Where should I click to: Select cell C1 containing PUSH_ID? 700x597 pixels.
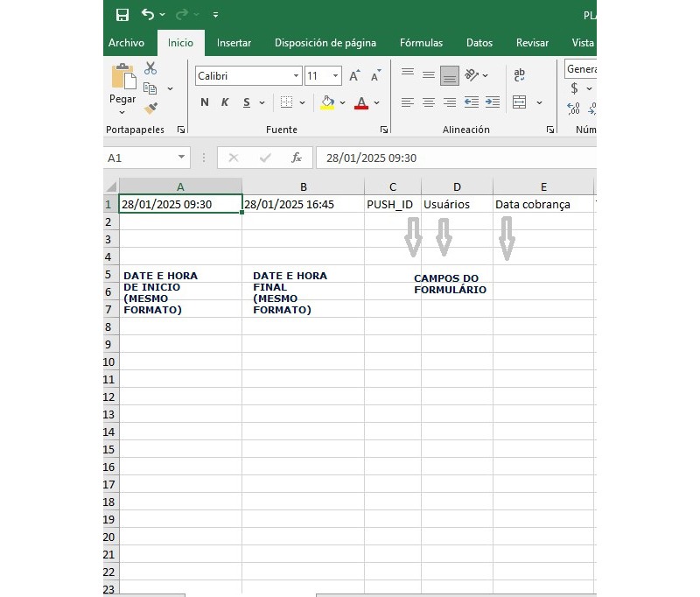[x=393, y=204]
